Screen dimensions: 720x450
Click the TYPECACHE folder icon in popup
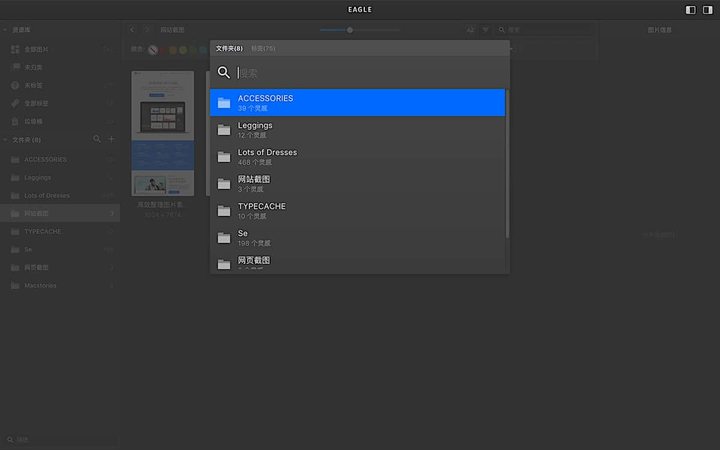[224, 211]
